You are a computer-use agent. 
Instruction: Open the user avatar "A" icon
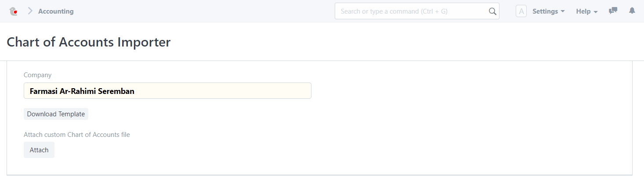click(521, 11)
